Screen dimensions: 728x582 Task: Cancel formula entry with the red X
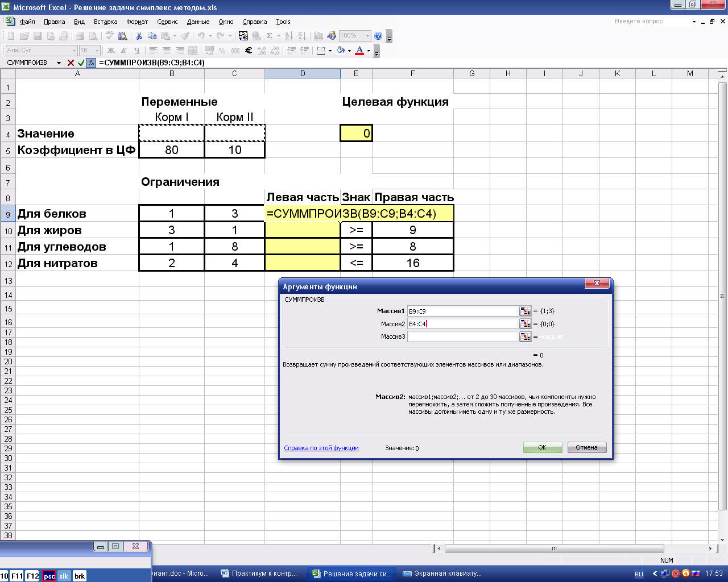71,63
